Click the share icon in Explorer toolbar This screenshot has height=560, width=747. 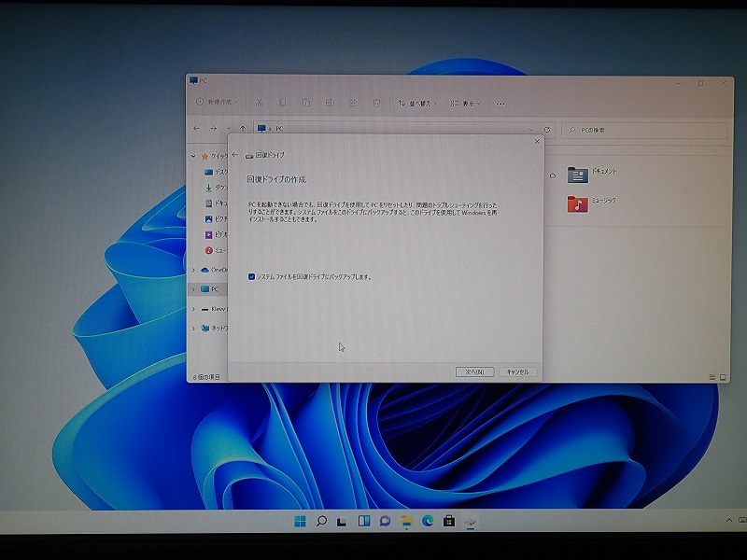(353, 103)
